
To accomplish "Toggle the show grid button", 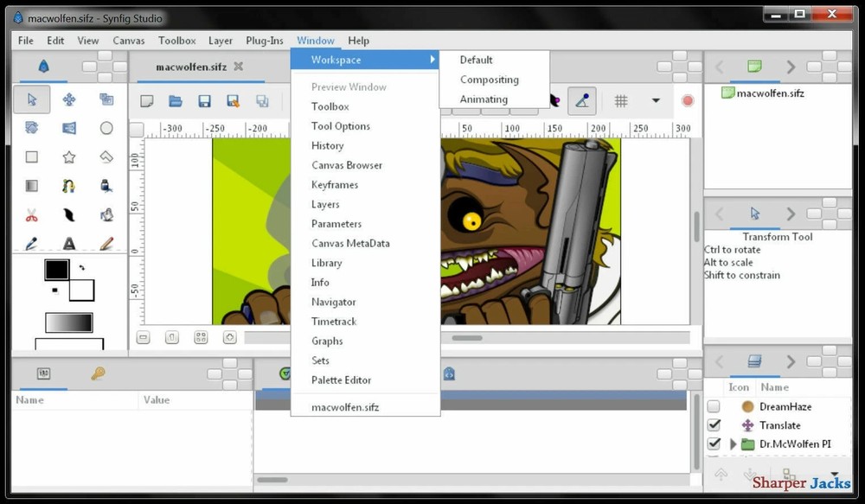I will (x=621, y=101).
